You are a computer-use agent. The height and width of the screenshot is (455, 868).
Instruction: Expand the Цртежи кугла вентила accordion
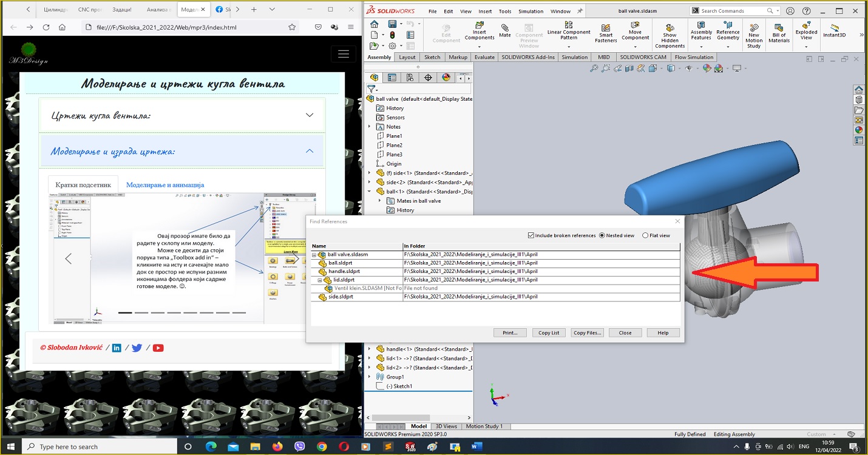[x=182, y=115]
